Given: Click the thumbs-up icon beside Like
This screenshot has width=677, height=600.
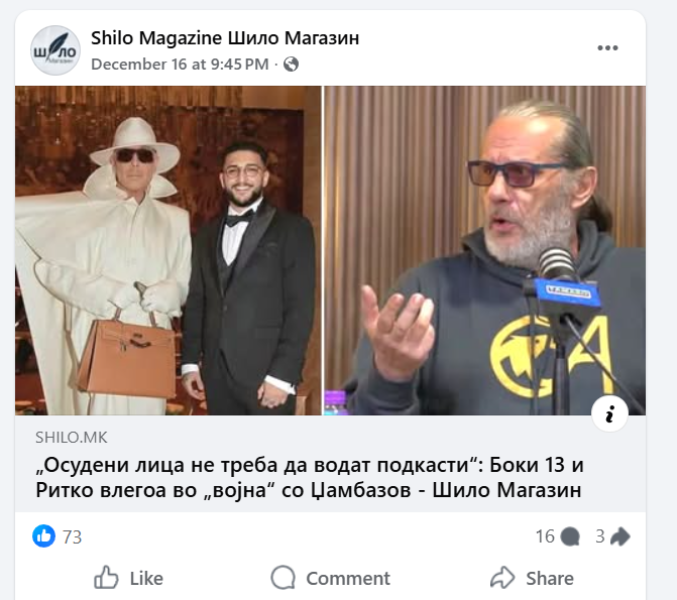Looking at the screenshot, I should pos(106,578).
